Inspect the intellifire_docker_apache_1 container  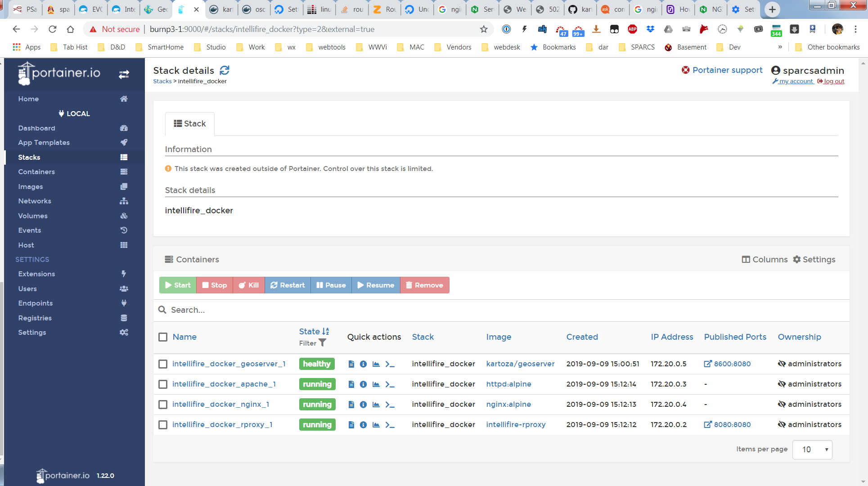tap(363, 384)
